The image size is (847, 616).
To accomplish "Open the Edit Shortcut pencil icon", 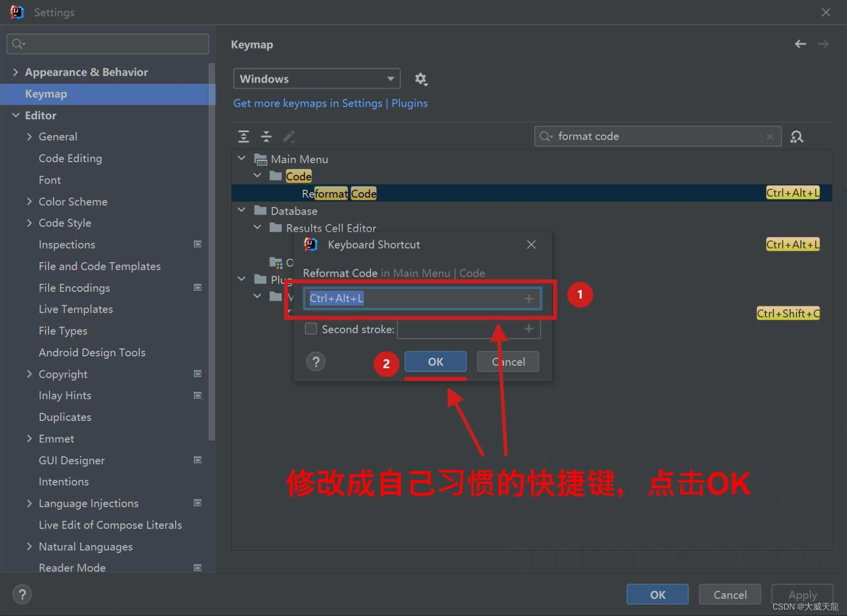I will pyautogui.click(x=289, y=136).
